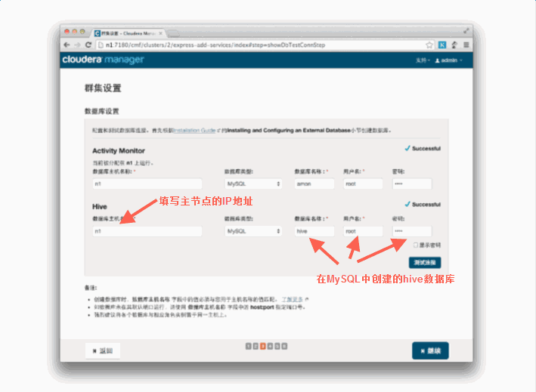The image size is (536, 392).
Task: Close the Cloudera Manager browser tab
Action: tap(160, 33)
